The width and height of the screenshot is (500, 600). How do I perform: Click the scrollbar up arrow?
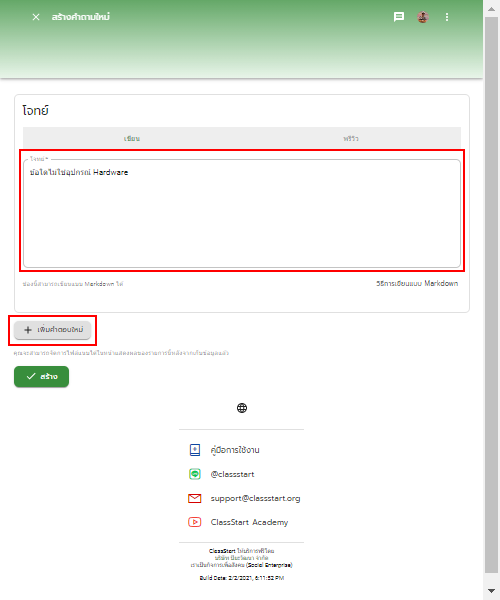point(492,9)
